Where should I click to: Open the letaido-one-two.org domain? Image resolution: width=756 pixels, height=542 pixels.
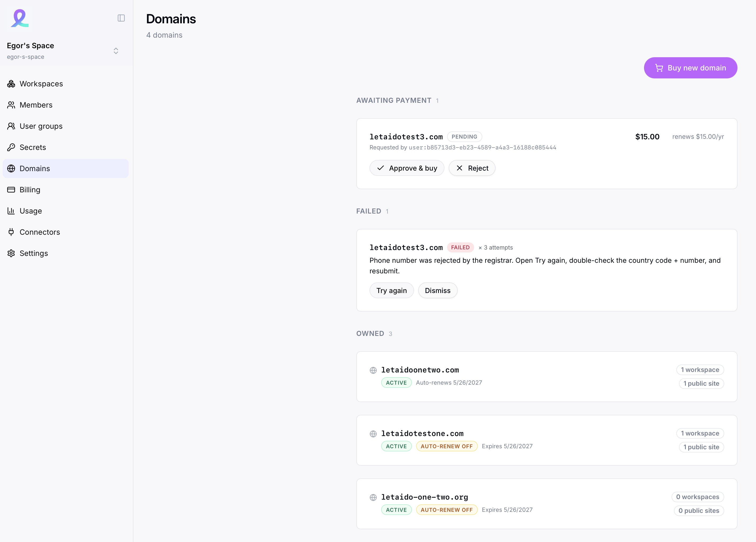point(425,497)
